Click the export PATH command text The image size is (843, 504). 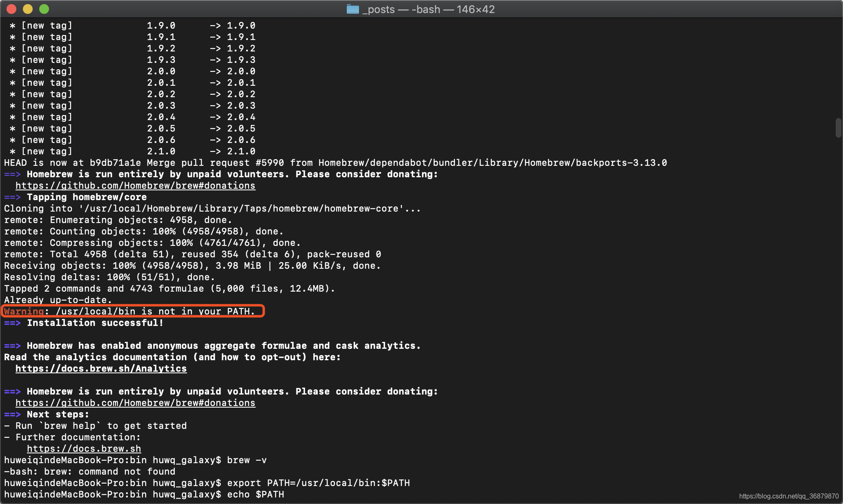(318, 483)
